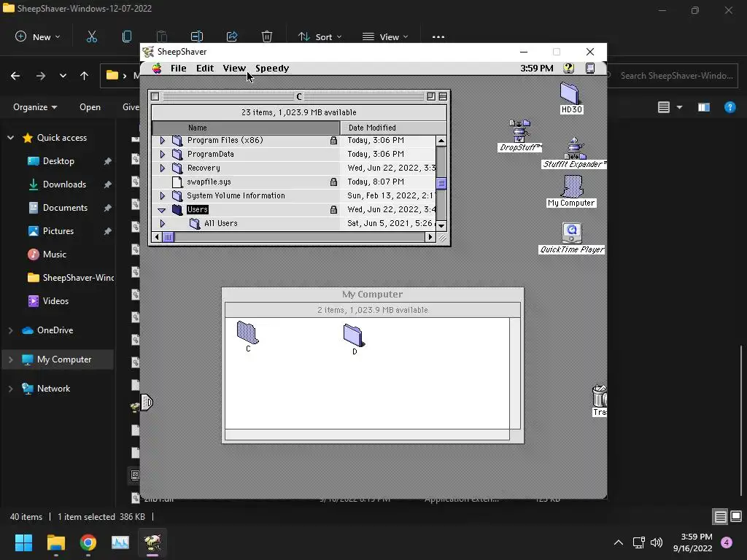
Task: Click the Share icon in Explorer toolbar
Action: (232, 36)
